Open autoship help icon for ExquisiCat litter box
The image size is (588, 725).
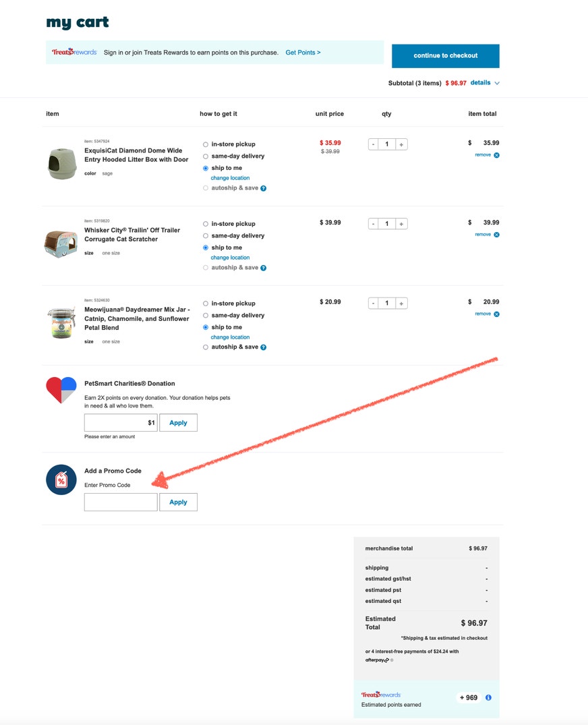point(264,188)
